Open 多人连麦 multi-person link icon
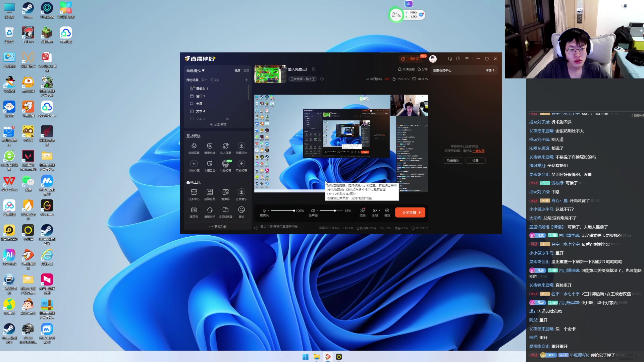The width and height of the screenshot is (644, 362). pos(225,146)
